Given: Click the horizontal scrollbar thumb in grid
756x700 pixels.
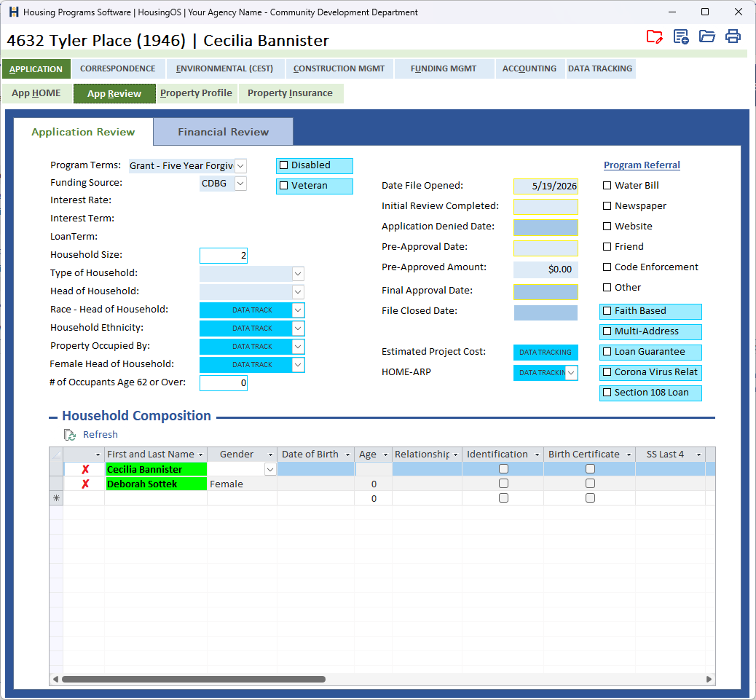Looking at the screenshot, I should pyautogui.click(x=194, y=680).
